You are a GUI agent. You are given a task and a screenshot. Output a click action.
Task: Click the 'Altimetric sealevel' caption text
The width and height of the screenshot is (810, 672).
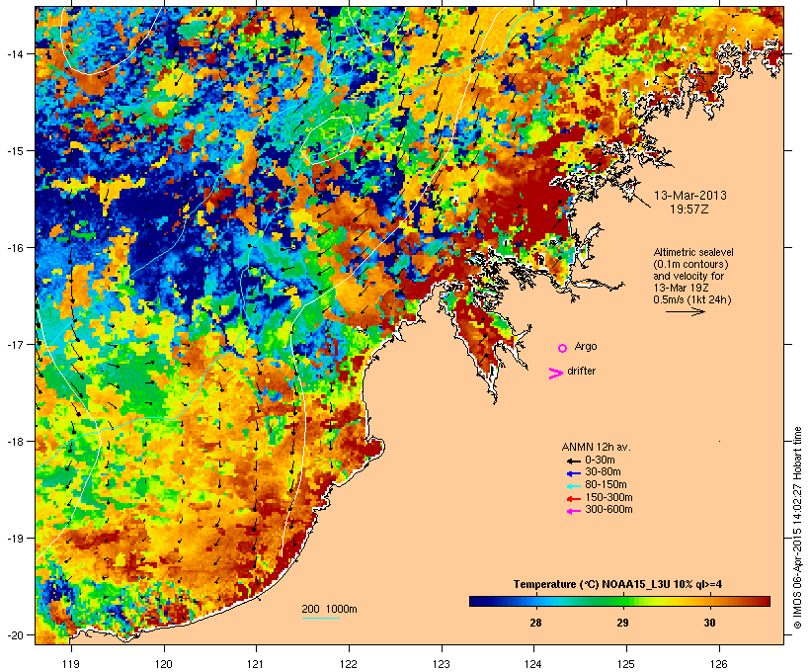pos(693,252)
